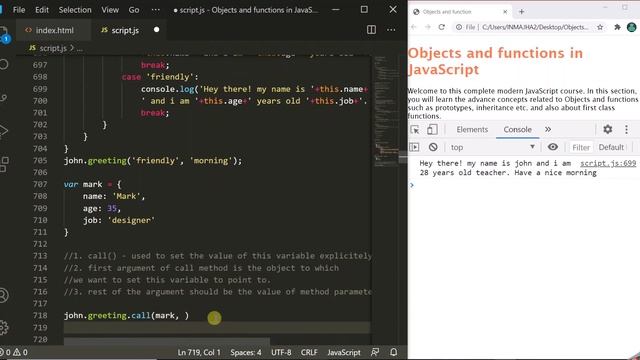
Task: Change JavaScript language mode
Action: coord(344,352)
